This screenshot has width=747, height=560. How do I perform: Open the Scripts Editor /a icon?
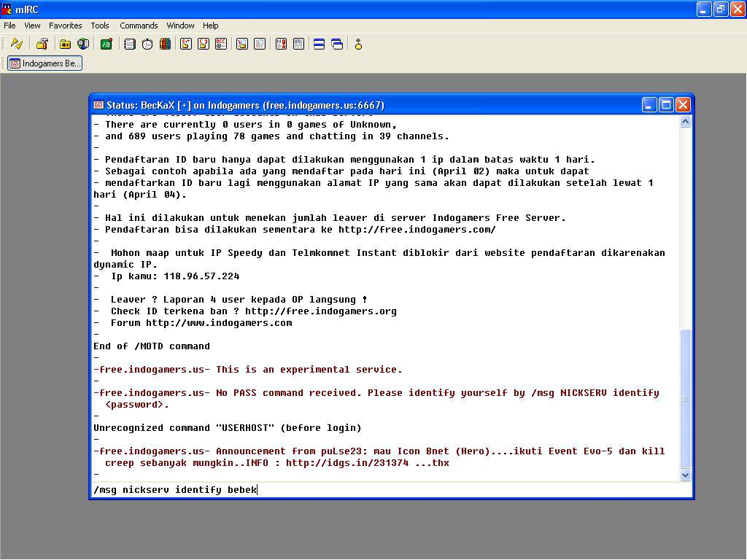[107, 44]
